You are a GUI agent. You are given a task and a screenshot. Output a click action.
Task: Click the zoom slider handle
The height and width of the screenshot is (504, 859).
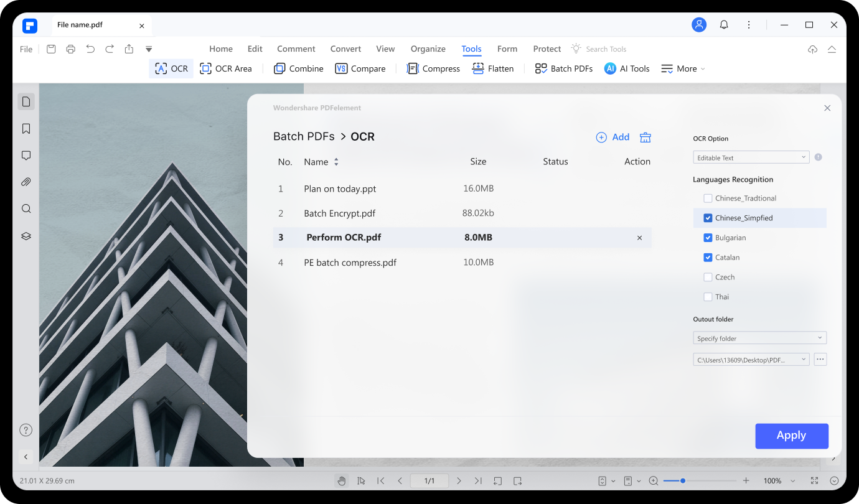683,481
